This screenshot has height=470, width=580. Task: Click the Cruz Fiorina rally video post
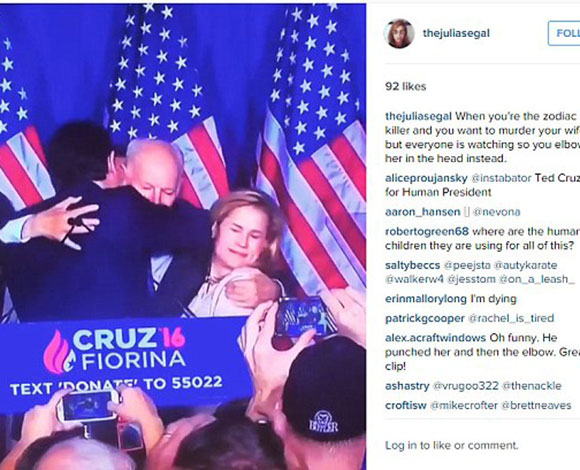tap(183, 237)
